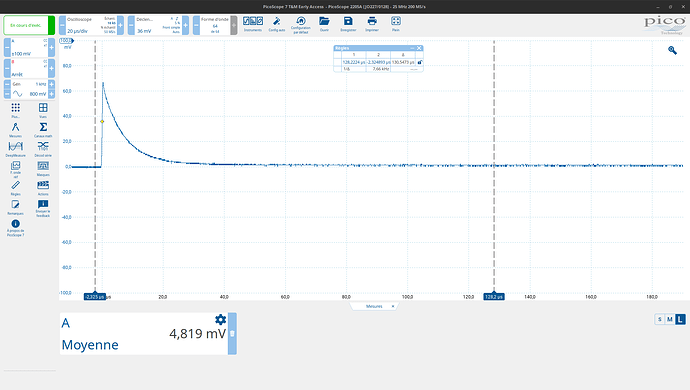Viewport: 690px width, 390px height.
Task: Open the Règles ruler tool
Action: (15, 188)
